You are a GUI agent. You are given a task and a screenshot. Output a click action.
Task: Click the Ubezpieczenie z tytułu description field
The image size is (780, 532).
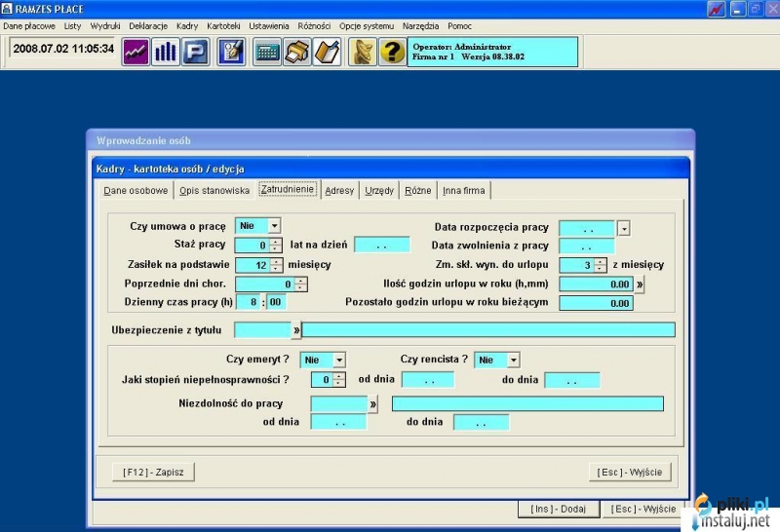tap(488, 330)
